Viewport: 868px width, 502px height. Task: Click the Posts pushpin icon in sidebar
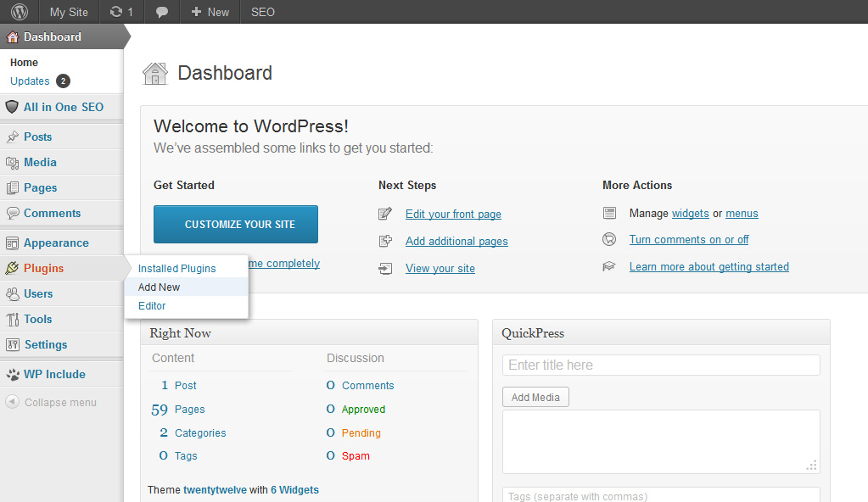13,137
